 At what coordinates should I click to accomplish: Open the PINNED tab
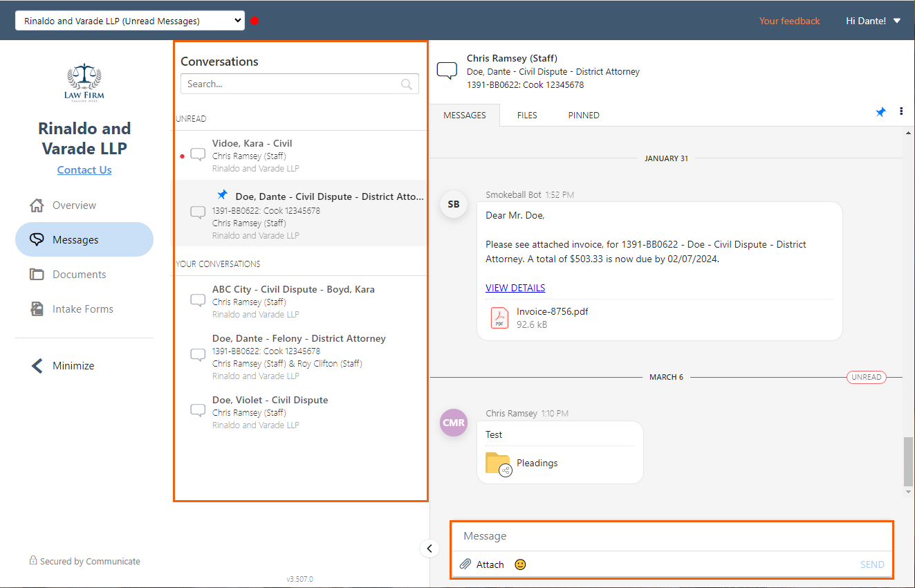tap(583, 115)
